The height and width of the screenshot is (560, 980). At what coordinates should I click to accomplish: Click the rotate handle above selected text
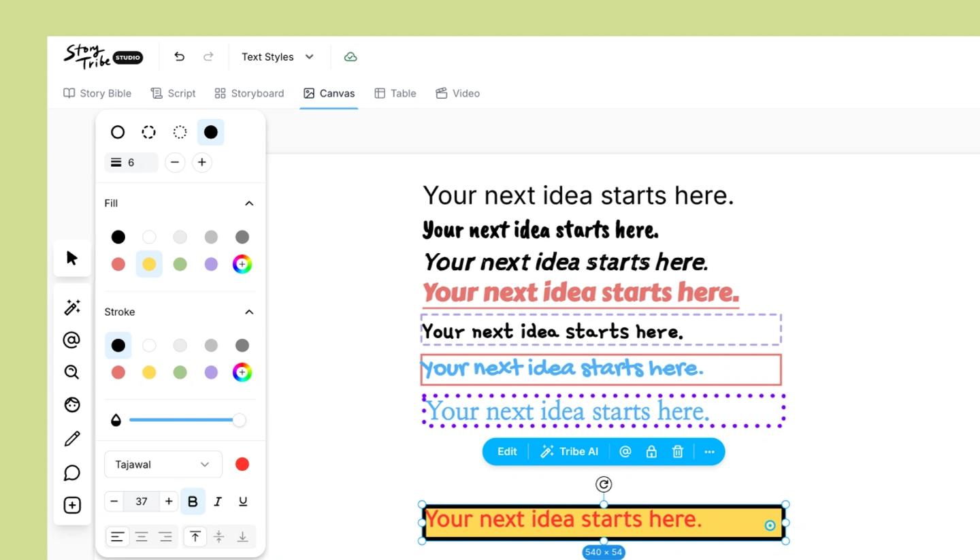point(604,484)
